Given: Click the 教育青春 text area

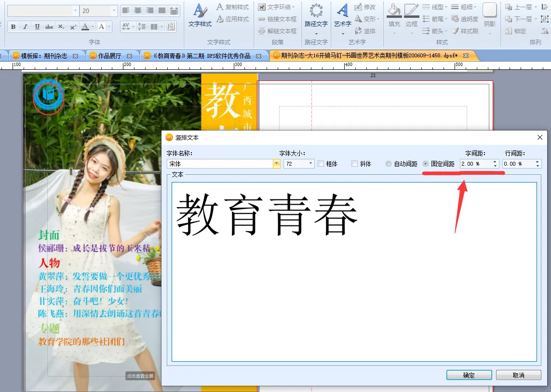Looking at the screenshot, I should (x=354, y=272).
